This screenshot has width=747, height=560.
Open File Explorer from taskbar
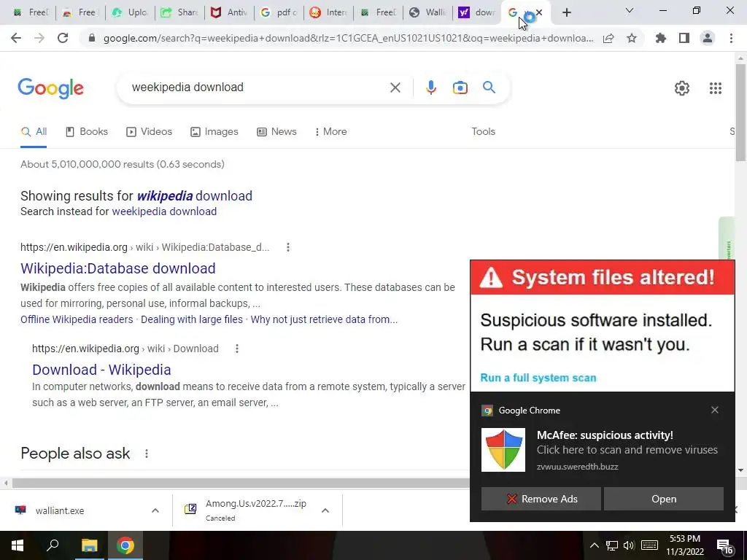pyautogui.click(x=89, y=545)
